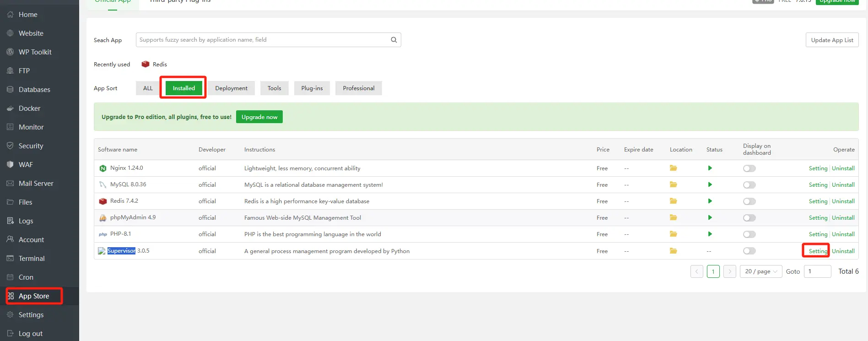The image size is (868, 341).
Task: Click the Nginx 1.24.0 logo icon
Action: tap(103, 168)
